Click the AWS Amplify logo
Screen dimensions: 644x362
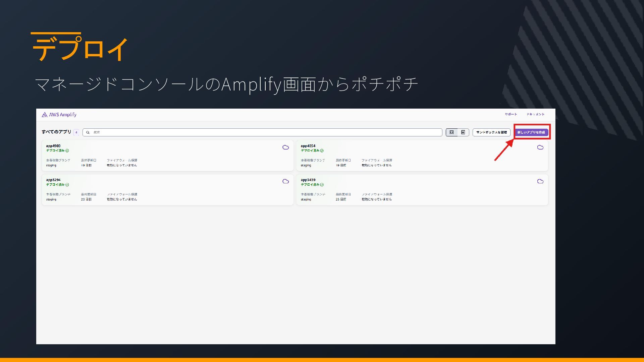(59, 115)
